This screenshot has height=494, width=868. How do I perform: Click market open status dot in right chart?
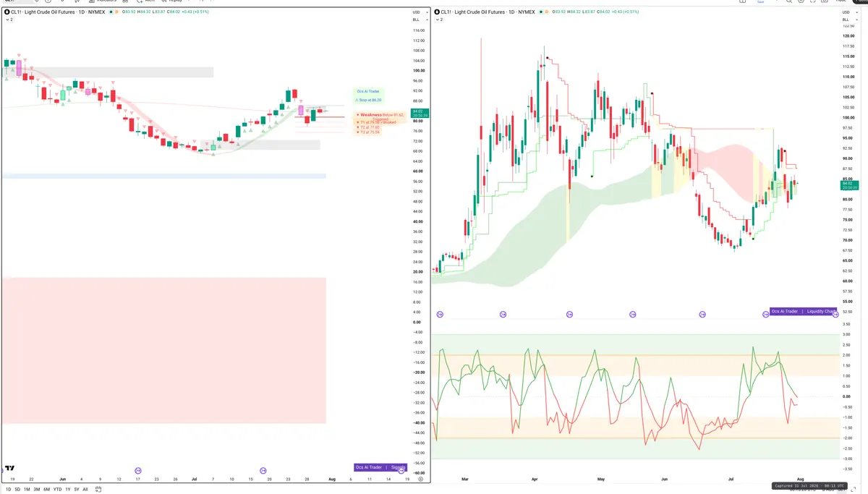(x=541, y=12)
